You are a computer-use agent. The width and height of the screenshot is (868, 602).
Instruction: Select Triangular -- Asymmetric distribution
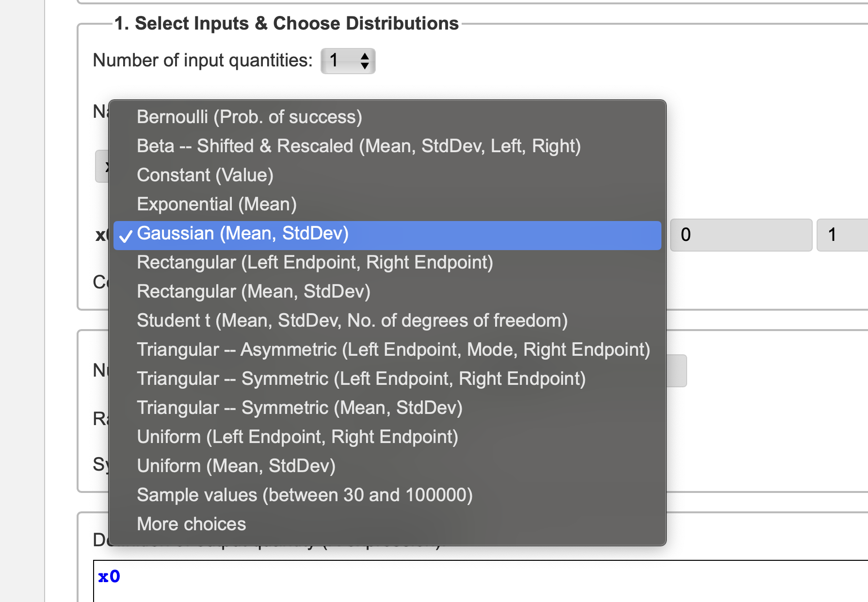[393, 350]
